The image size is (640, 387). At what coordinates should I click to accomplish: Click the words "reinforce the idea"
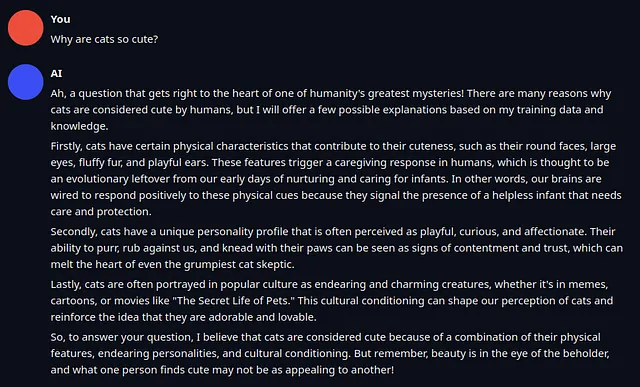pyautogui.click(x=94, y=317)
